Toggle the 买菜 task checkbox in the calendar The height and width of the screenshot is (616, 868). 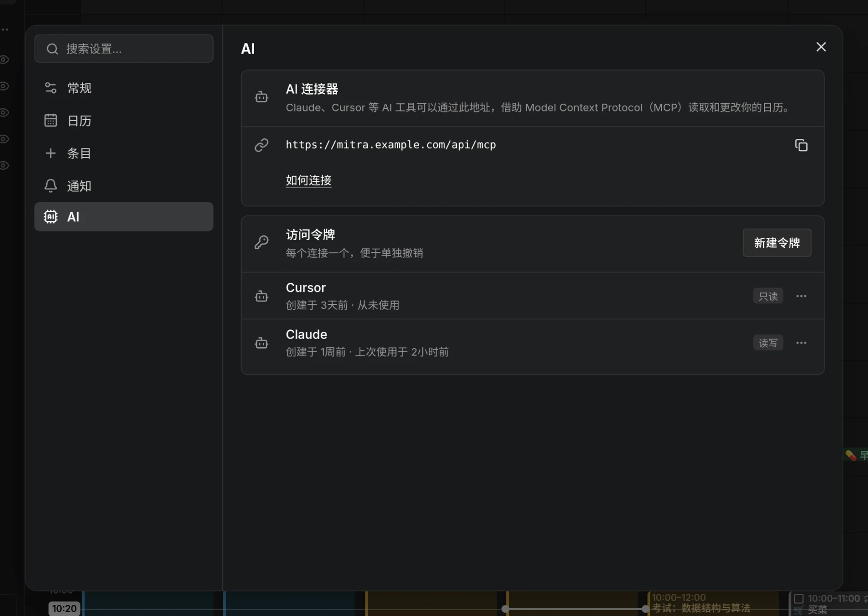(x=799, y=599)
